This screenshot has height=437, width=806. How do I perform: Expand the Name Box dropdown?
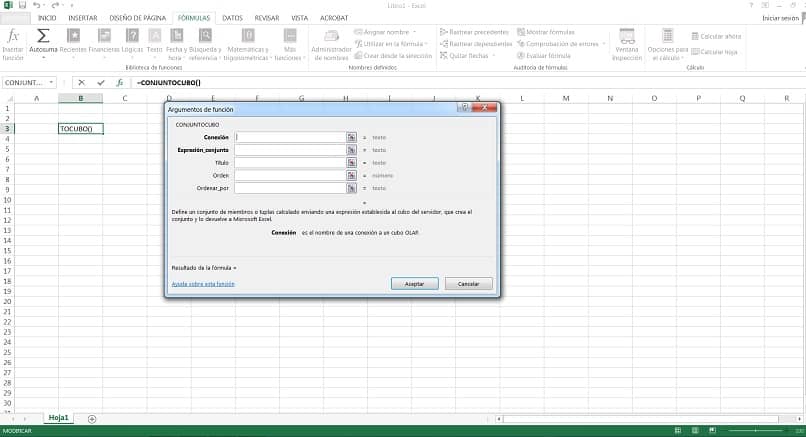click(51, 82)
